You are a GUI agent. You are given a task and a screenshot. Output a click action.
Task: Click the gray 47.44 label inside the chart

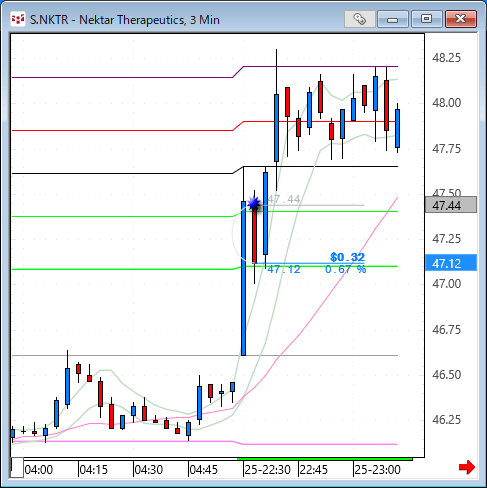click(284, 199)
